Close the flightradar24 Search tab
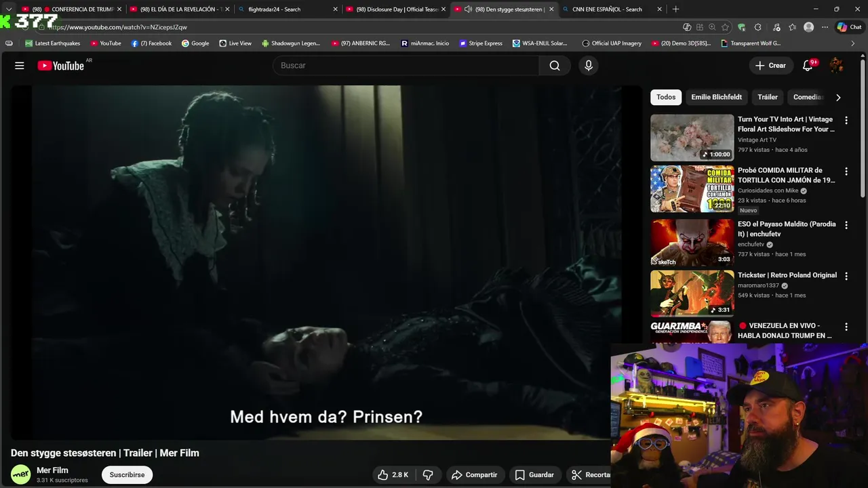 (x=335, y=9)
